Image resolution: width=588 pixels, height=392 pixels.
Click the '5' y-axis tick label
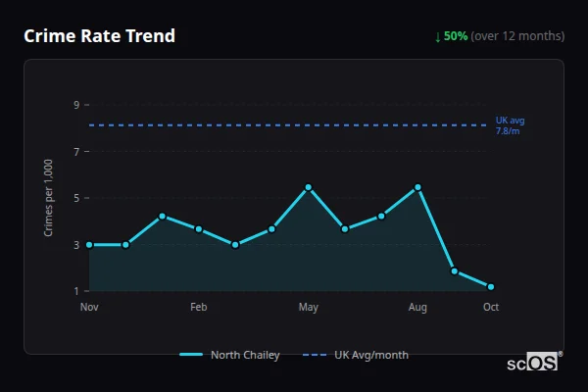(x=76, y=198)
